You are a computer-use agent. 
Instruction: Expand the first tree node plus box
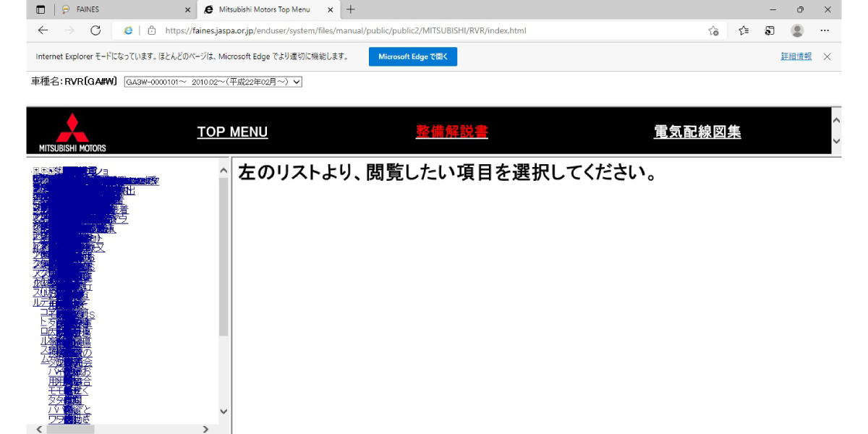[x=36, y=171]
